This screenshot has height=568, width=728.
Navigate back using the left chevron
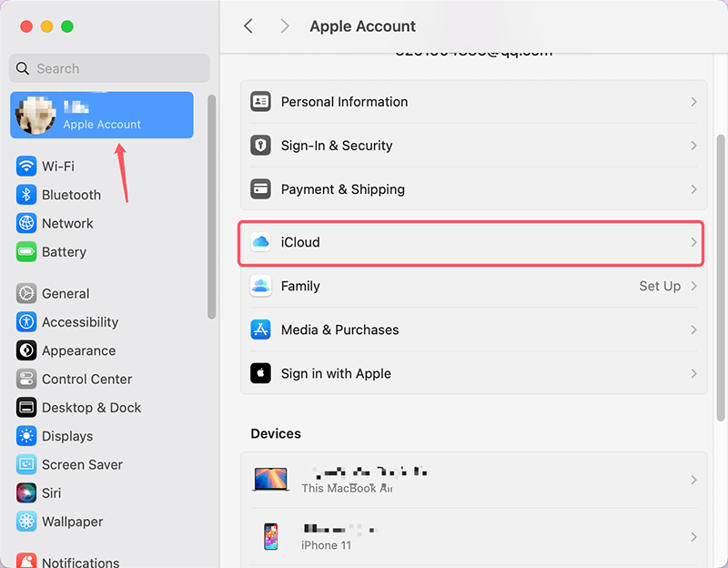click(x=248, y=25)
